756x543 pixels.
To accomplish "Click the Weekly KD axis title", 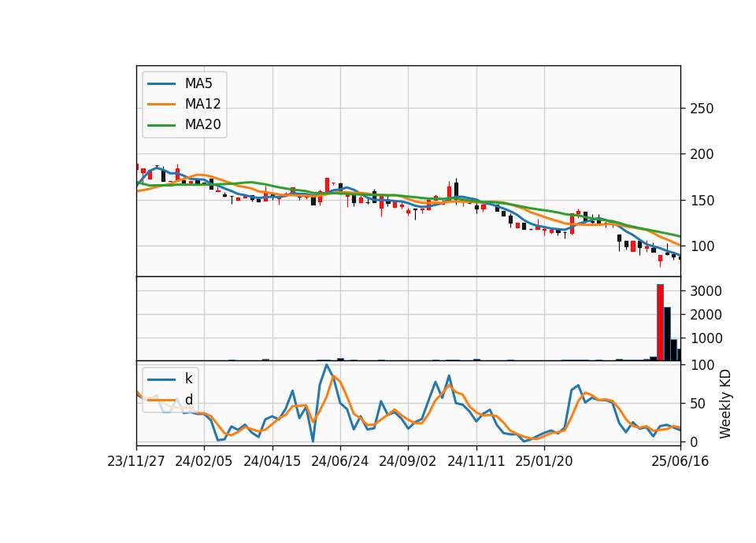I will (x=725, y=404).
